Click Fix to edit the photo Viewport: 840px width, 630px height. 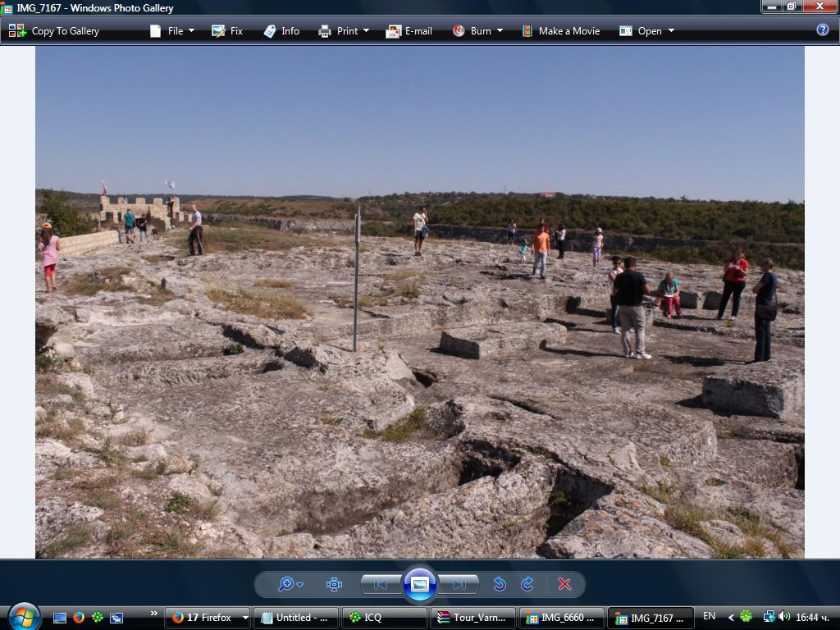tap(227, 31)
